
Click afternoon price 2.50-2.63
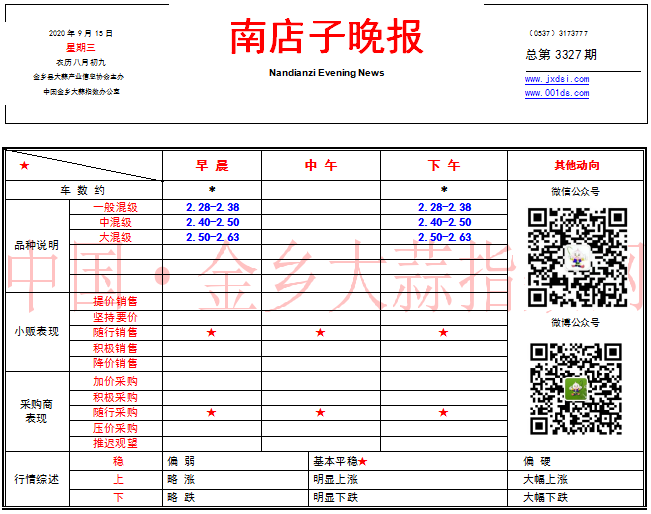[445, 237]
